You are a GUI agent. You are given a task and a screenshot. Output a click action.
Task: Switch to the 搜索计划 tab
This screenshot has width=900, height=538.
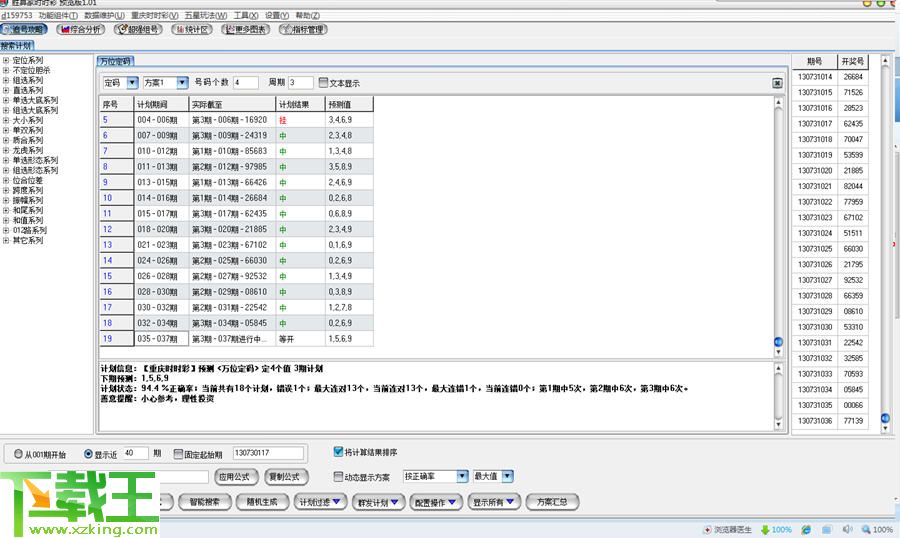click(17, 45)
